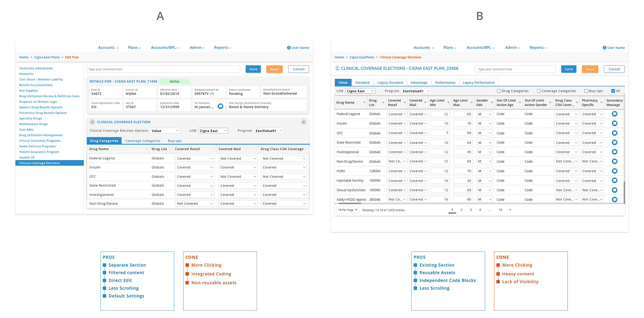Change Covered Mail for Federal Legend in A
Screen dimensions: 644x318
(x=238, y=159)
